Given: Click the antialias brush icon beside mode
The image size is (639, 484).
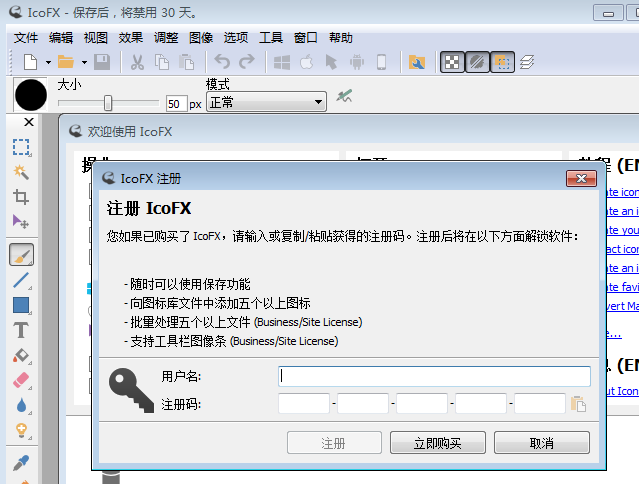Looking at the screenshot, I should tap(344, 97).
